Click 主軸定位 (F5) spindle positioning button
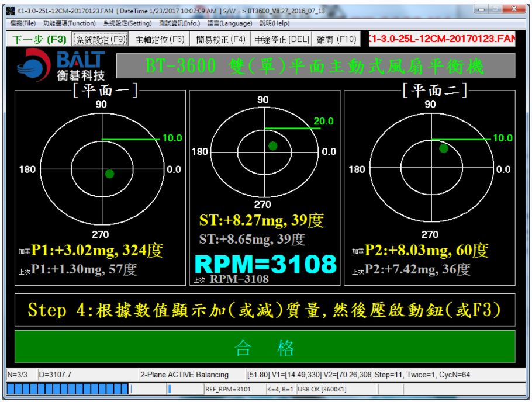This screenshot has height=402, width=532. coord(160,39)
